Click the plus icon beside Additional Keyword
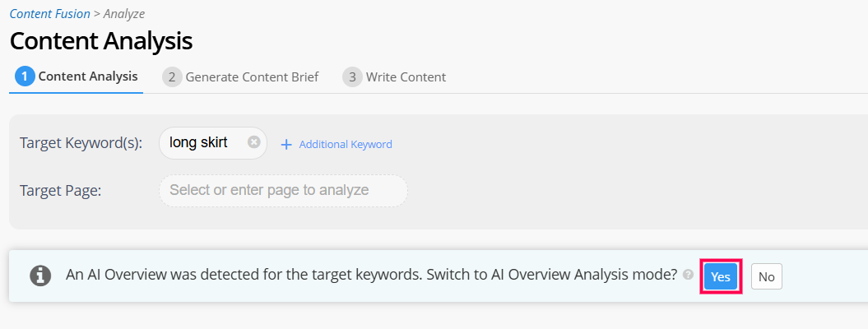This screenshot has height=329, width=868. pyautogui.click(x=286, y=144)
